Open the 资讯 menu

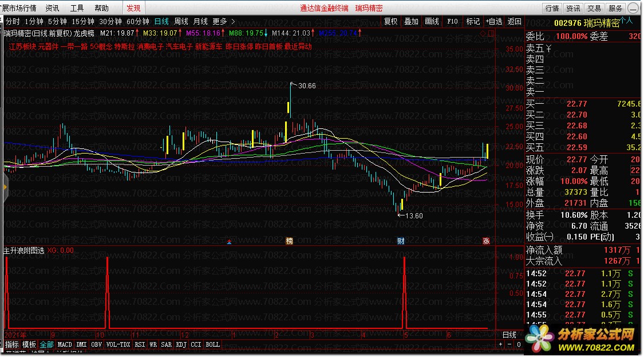(52, 8)
